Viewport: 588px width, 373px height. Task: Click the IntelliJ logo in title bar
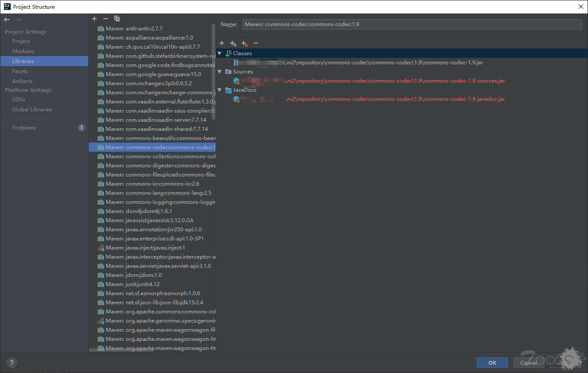(x=7, y=7)
